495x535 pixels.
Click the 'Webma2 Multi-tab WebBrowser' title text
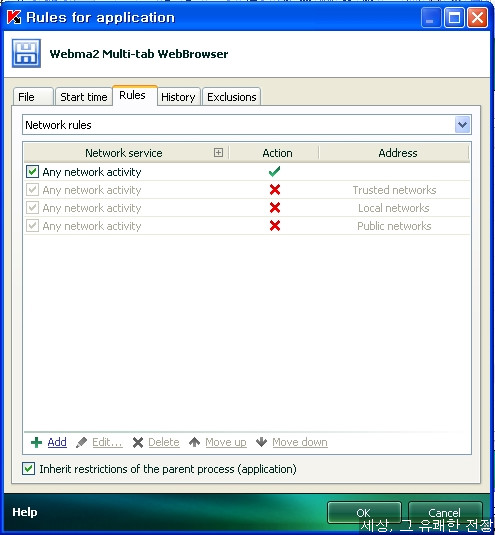[x=139, y=54]
